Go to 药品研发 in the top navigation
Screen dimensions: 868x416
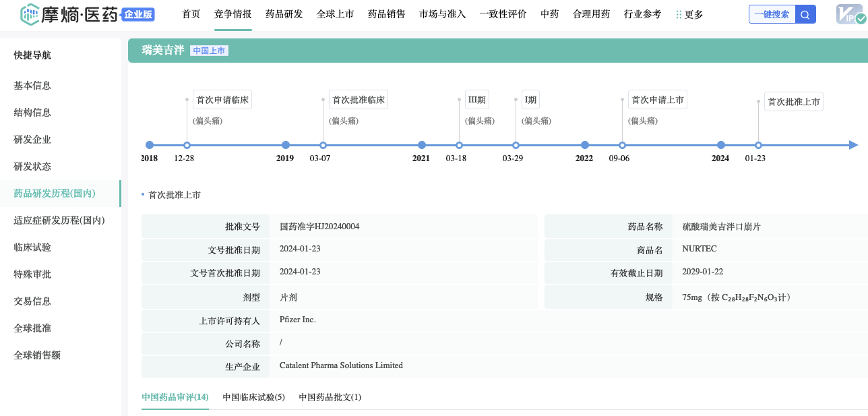(x=284, y=14)
